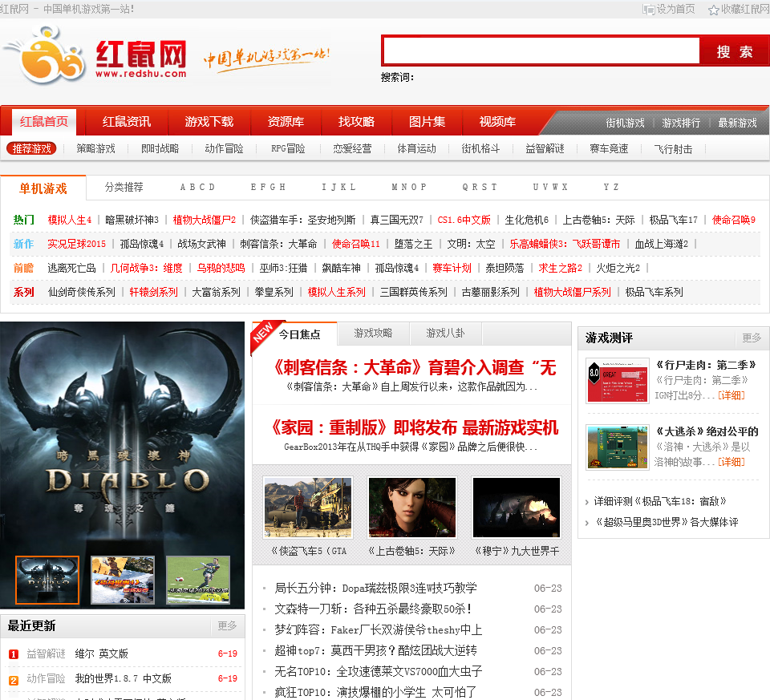Go to the 游戏排行 link
The image size is (770, 700).
(681, 123)
